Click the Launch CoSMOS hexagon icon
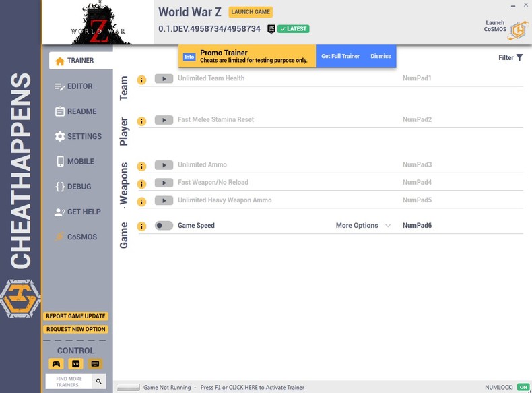 click(x=519, y=30)
